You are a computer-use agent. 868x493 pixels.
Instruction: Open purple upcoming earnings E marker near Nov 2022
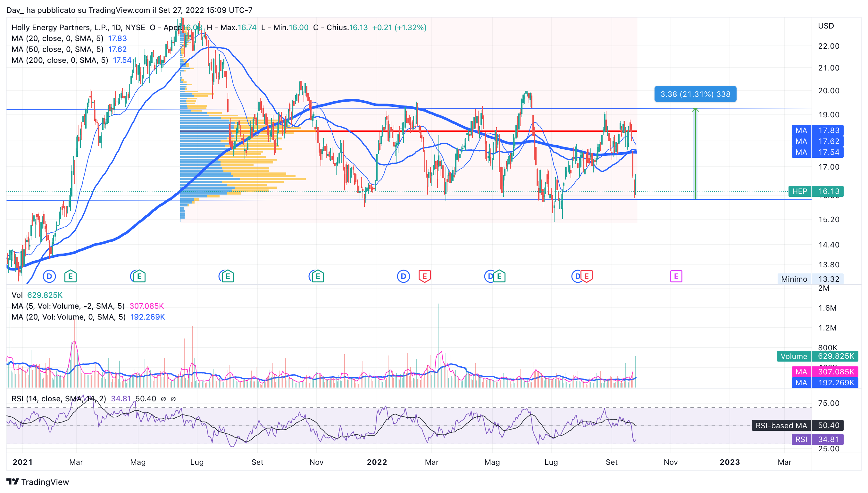[x=676, y=276]
